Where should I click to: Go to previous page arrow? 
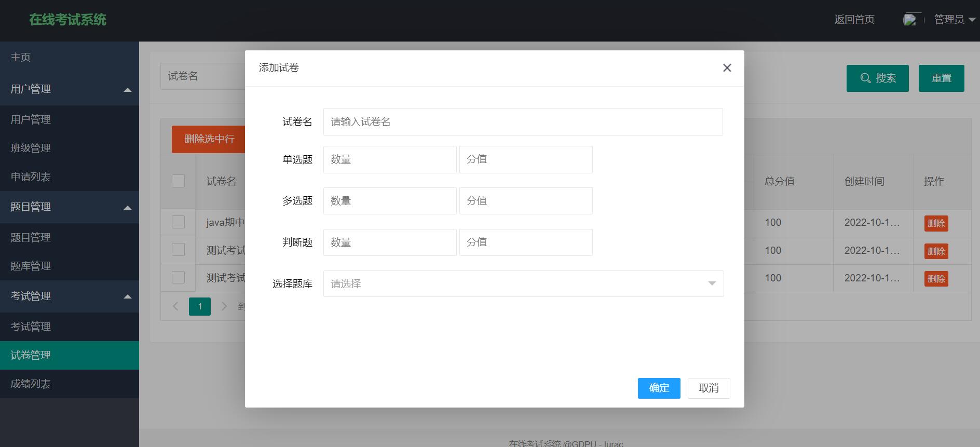click(x=175, y=306)
